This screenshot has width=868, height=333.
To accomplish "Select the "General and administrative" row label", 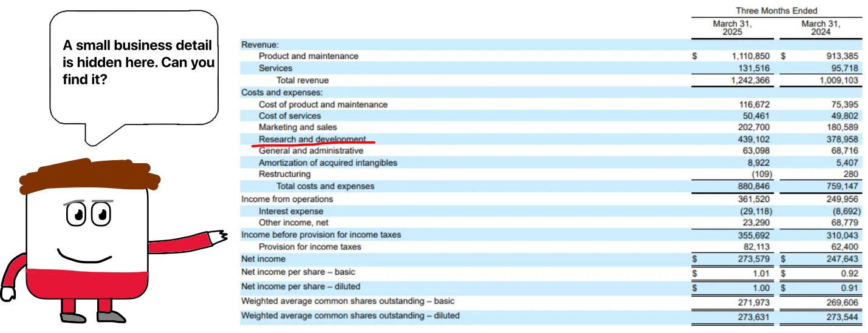I will (x=311, y=150).
